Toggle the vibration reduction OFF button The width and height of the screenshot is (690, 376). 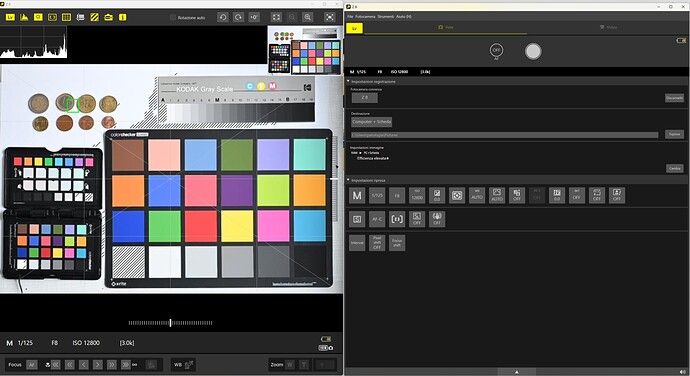pos(437,219)
